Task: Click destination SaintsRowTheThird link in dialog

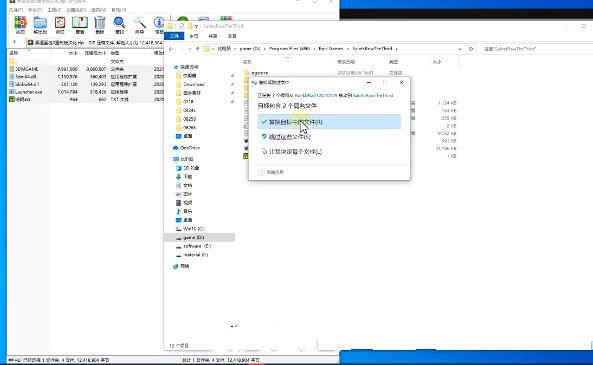Action: (373, 95)
